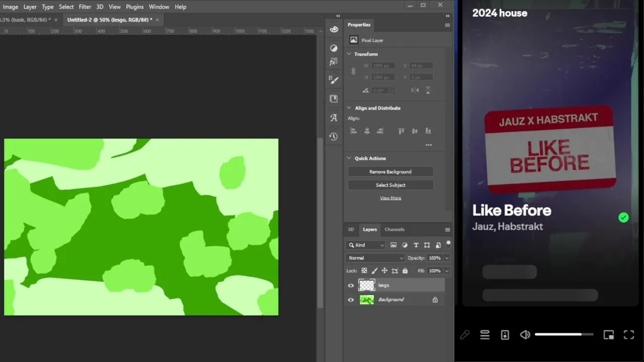This screenshot has width=644, height=362.
Task: Collapse the icon dock panel arrows
Action: (x=338, y=16)
